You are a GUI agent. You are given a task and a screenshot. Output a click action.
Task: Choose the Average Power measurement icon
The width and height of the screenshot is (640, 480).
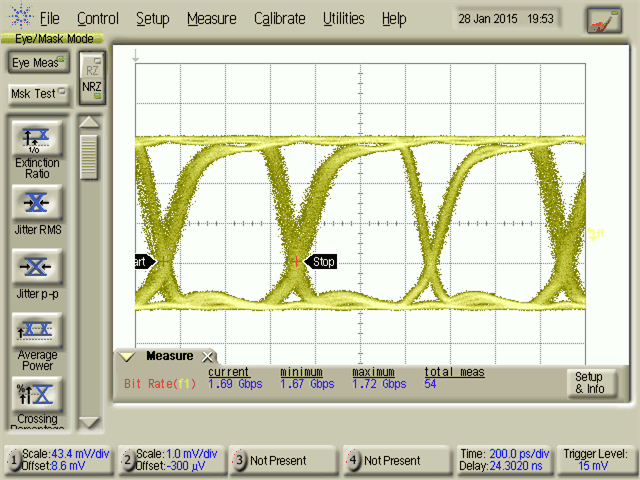(x=36, y=330)
